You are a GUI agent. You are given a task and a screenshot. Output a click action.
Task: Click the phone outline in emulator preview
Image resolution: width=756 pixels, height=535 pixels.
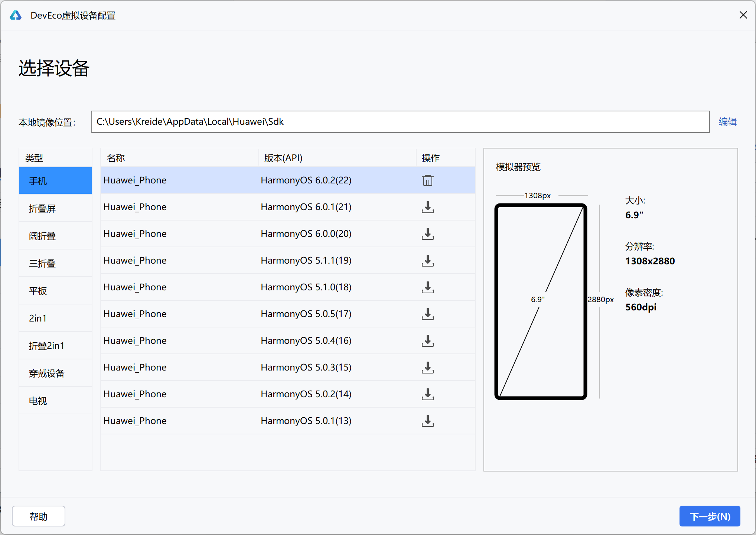[541, 301]
